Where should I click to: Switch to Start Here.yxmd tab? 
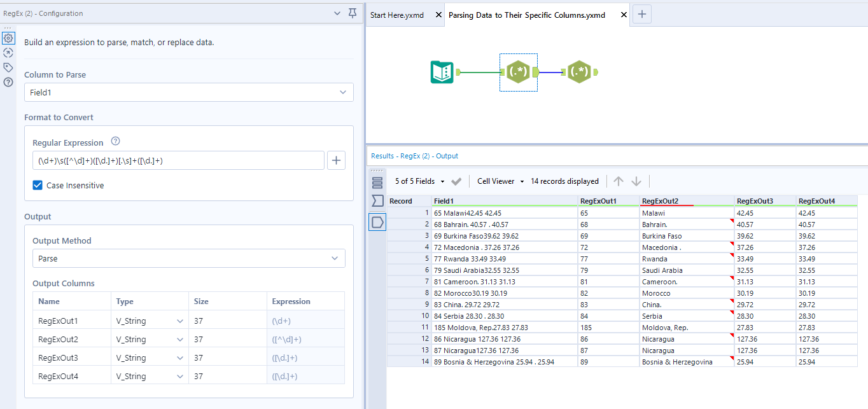tap(397, 15)
